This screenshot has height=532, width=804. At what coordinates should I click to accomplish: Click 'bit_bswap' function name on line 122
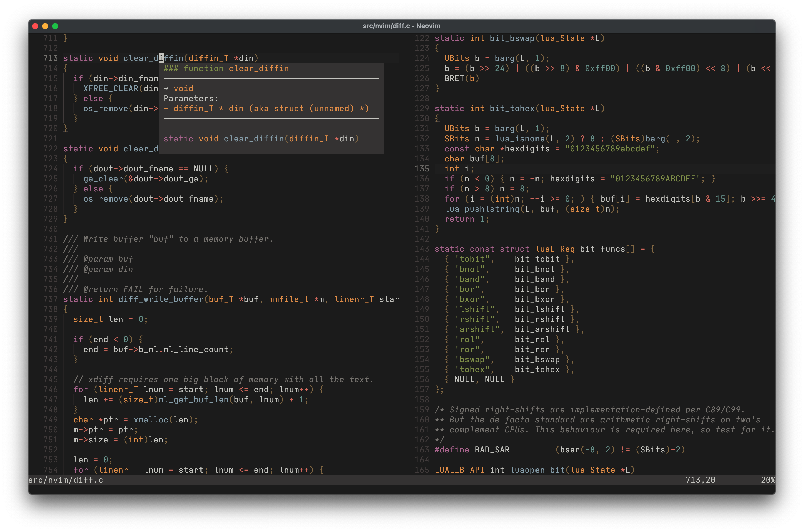coord(512,38)
